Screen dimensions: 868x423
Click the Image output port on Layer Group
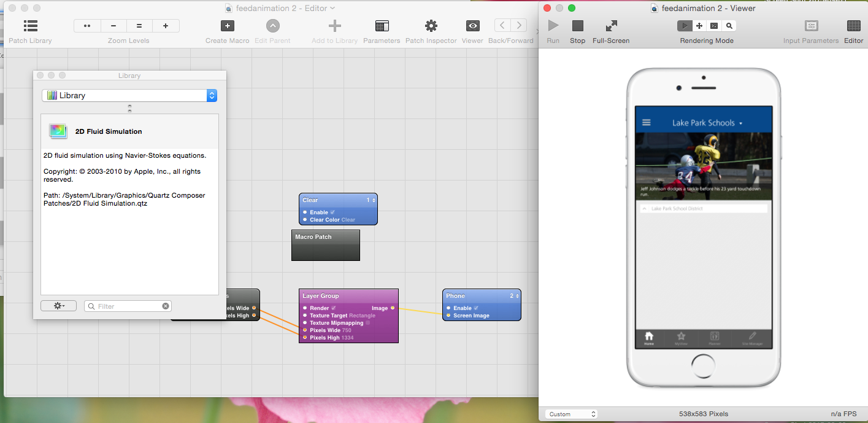coord(393,308)
